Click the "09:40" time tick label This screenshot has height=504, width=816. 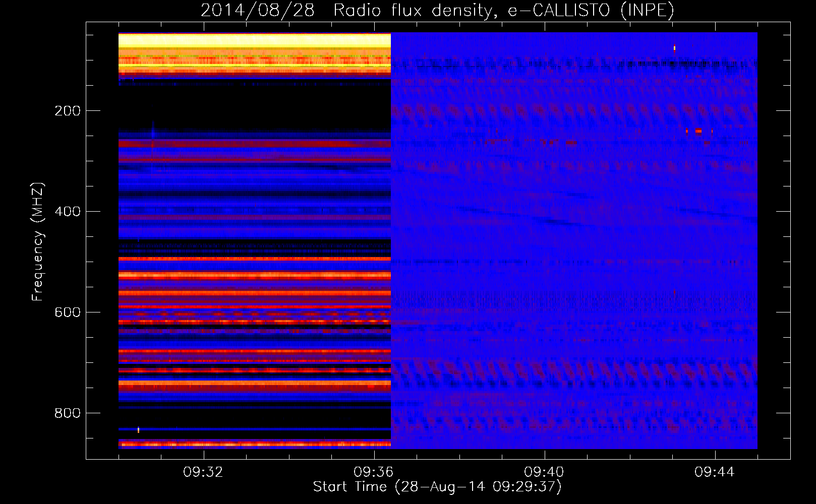click(544, 472)
